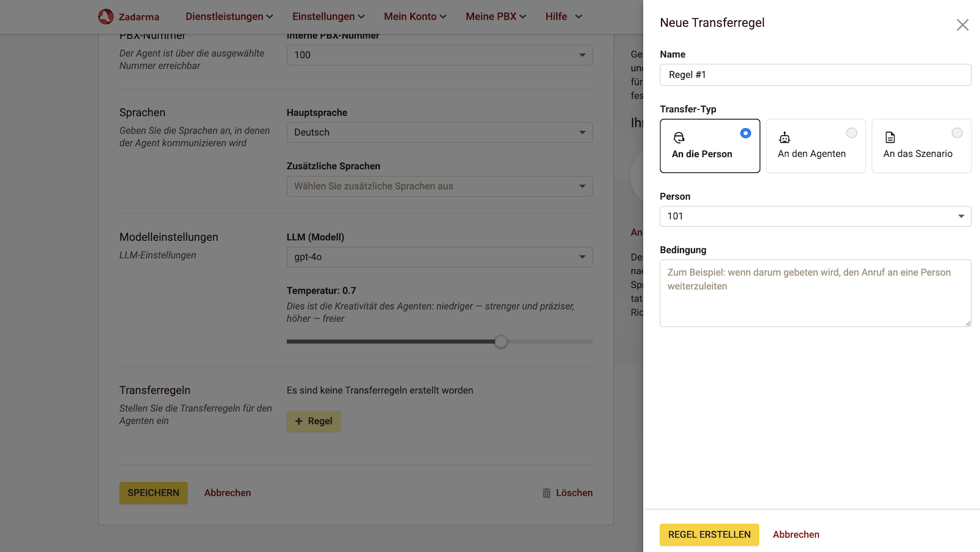980x552 pixels.
Task: Click into the Bedingung text area
Action: (x=815, y=293)
